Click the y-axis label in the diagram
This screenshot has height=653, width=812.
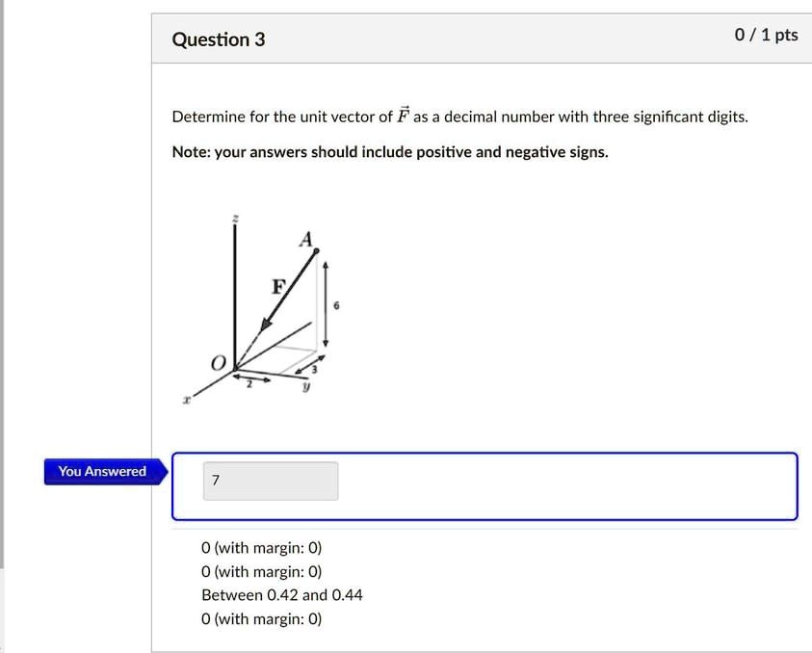304,384
